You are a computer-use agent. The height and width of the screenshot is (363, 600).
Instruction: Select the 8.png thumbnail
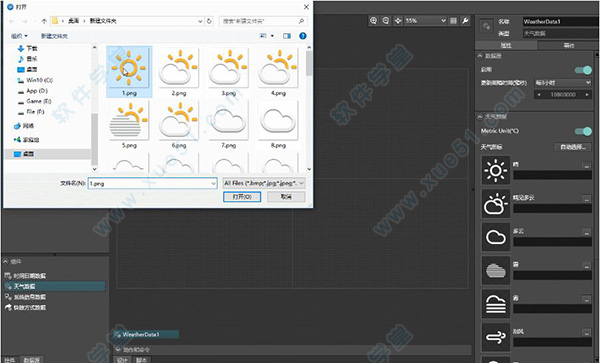point(278,124)
